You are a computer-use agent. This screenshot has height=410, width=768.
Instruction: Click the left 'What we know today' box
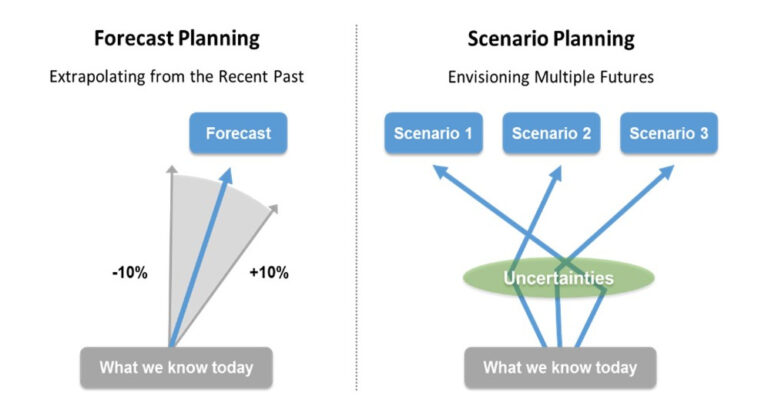pos(176,367)
